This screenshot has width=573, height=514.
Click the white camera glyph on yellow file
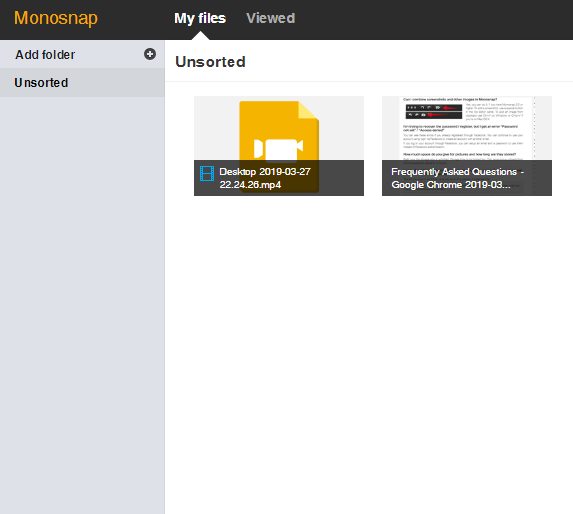(278, 150)
